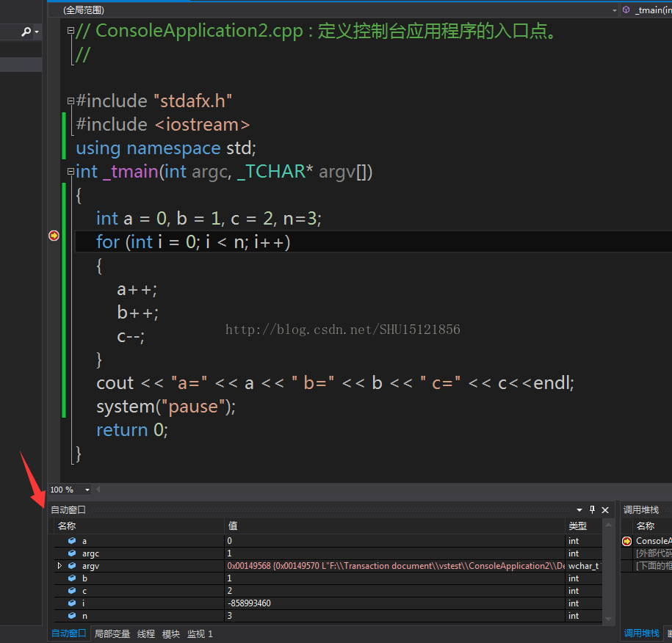
Task: Expand the argv variable node
Action: [x=59, y=566]
